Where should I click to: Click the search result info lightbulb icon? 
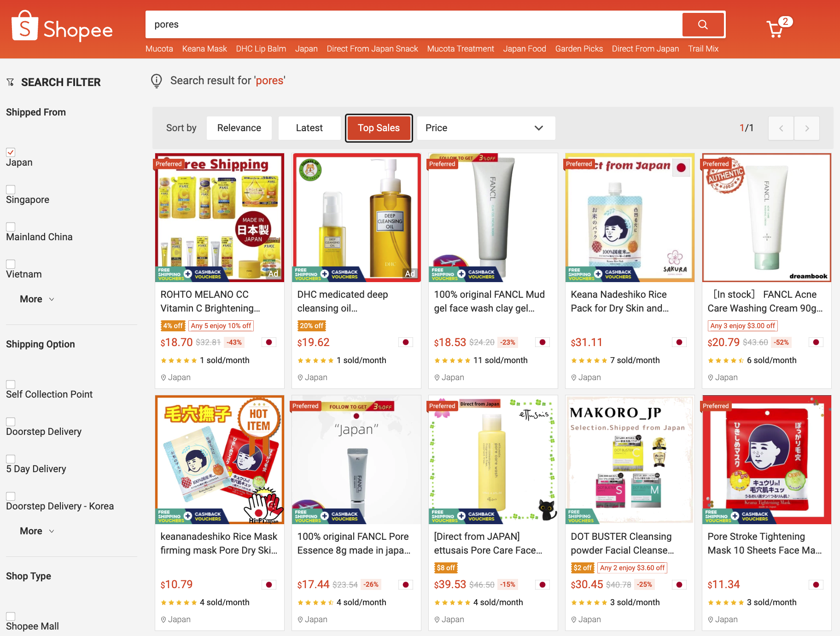click(x=157, y=81)
